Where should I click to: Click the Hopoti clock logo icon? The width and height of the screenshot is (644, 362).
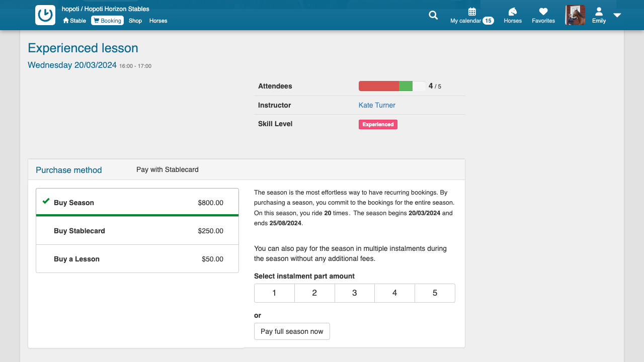[x=45, y=15]
